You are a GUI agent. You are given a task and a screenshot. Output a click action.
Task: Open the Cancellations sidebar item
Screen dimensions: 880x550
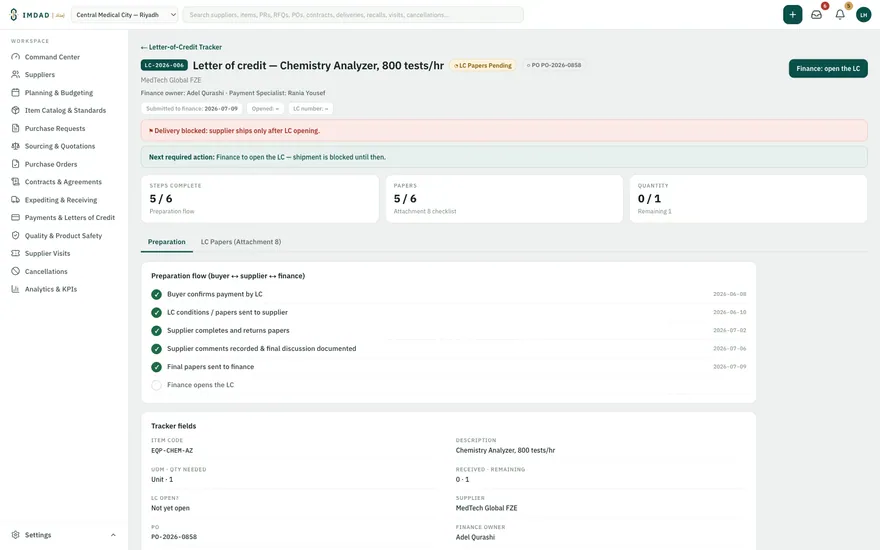coord(45,271)
